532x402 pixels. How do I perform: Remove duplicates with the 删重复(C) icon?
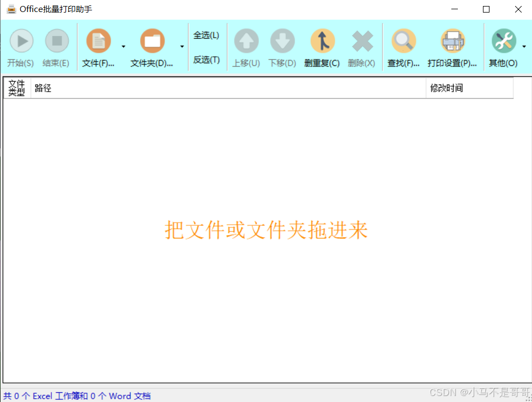point(323,41)
